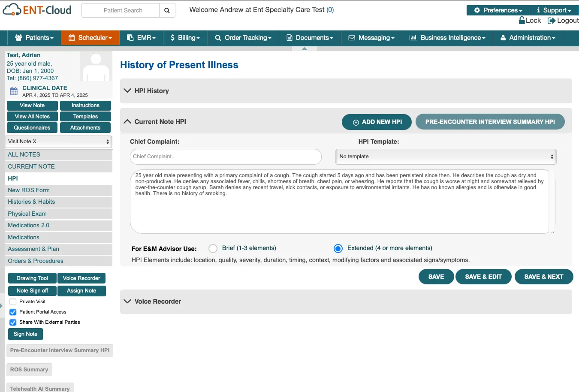Screen dimensions: 579x392
Task: Select the Brief (1-3 elements) radio button
Action: (213, 248)
